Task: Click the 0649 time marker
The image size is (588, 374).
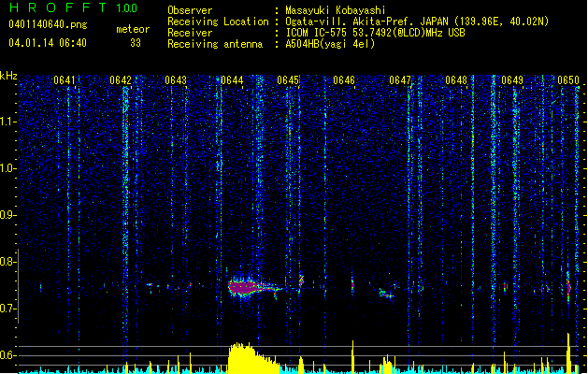Action: [x=512, y=80]
